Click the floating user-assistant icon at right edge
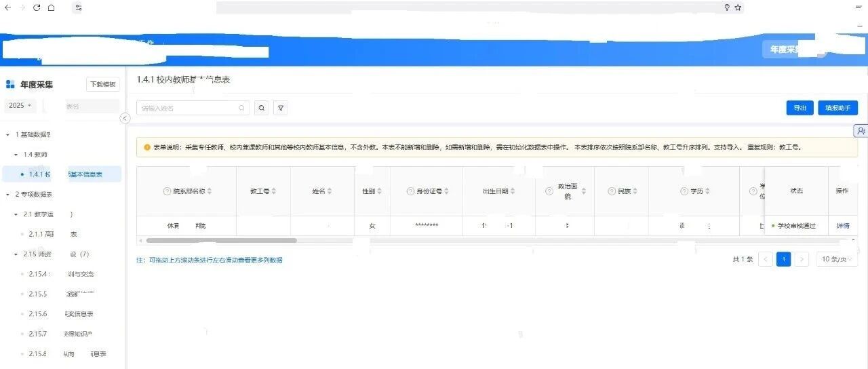Image resolution: width=868 pixels, height=369 pixels. 861,130
